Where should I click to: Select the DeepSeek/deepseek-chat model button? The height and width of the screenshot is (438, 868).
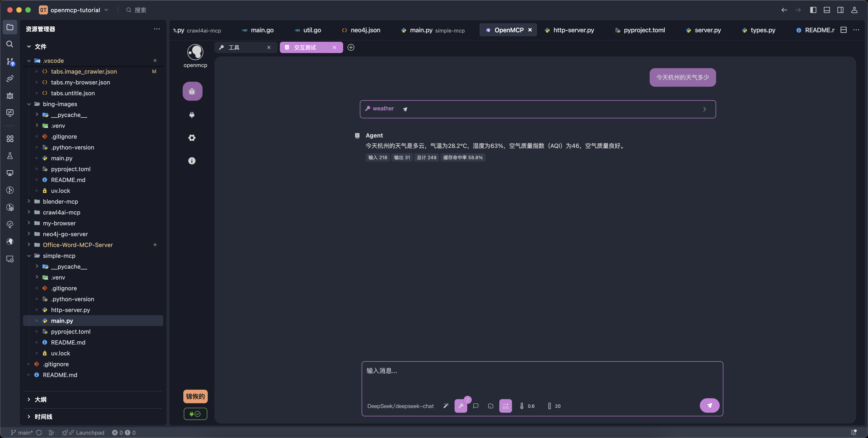pyautogui.click(x=400, y=406)
